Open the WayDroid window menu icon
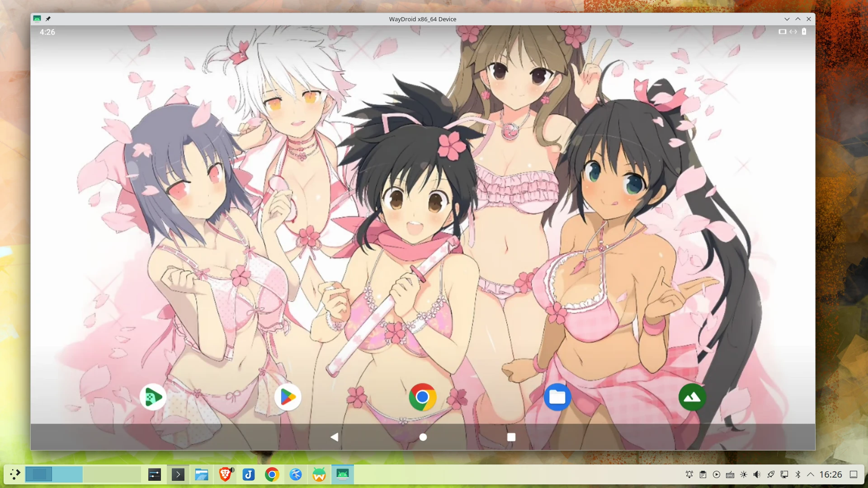 37,19
